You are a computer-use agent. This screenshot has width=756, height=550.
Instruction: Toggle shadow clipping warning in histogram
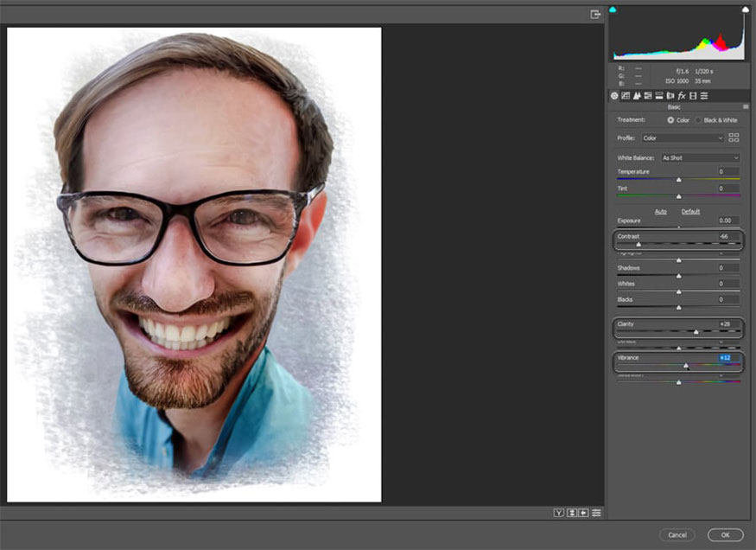(613, 10)
